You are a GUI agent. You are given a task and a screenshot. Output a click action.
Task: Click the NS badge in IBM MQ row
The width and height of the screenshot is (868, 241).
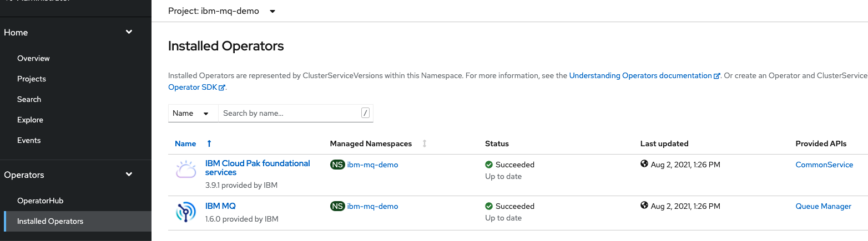337,206
